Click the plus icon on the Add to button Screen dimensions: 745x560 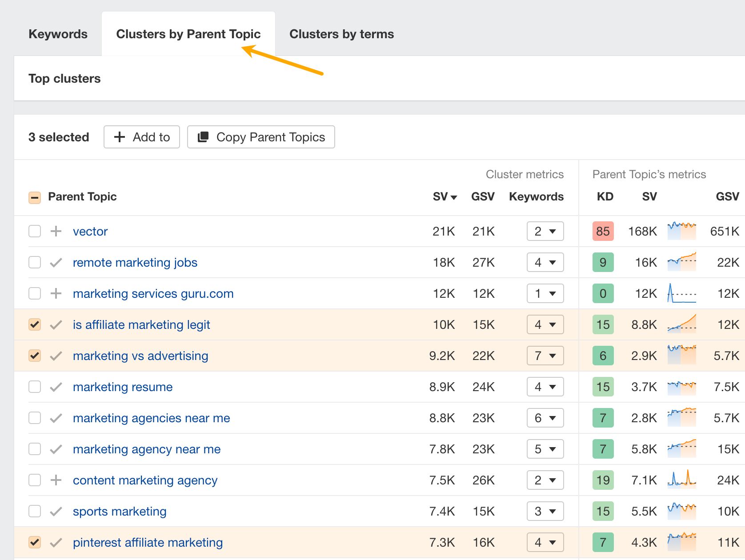[x=119, y=137]
